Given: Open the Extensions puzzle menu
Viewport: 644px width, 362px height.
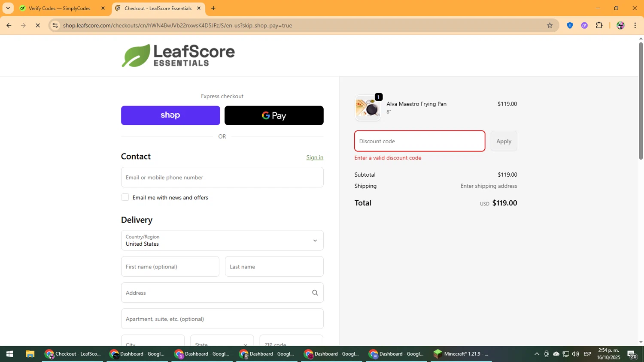Looking at the screenshot, I should (x=599, y=25).
